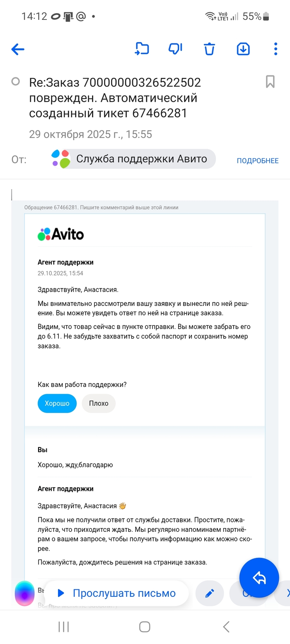Tap the Служба поддержки Авито sender chip
Screen dimensions: 290x644
click(x=133, y=159)
